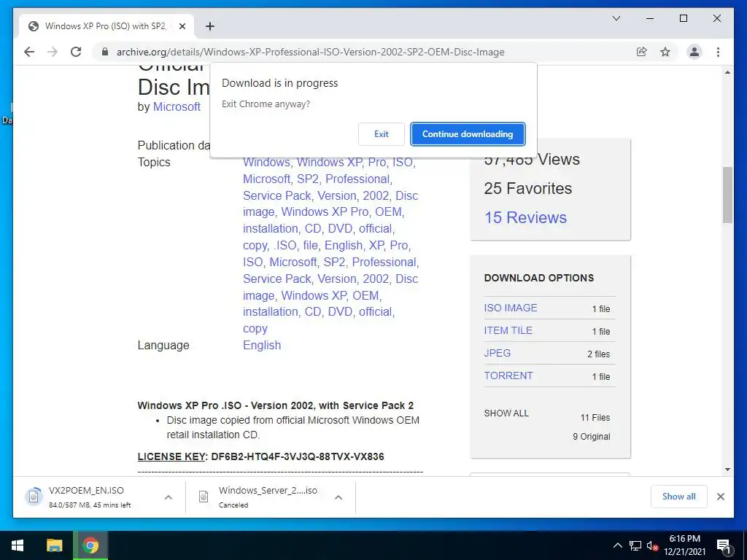Open the Windows Start menu
This screenshot has width=747, height=560.
coord(18,545)
